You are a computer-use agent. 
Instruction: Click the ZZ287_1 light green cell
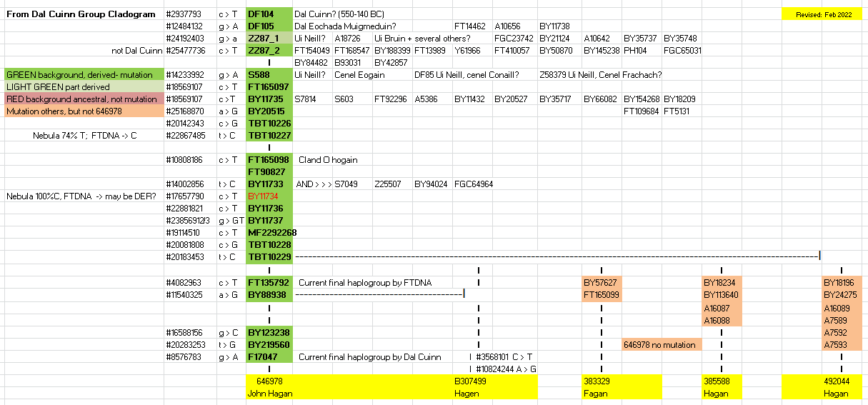(x=269, y=38)
